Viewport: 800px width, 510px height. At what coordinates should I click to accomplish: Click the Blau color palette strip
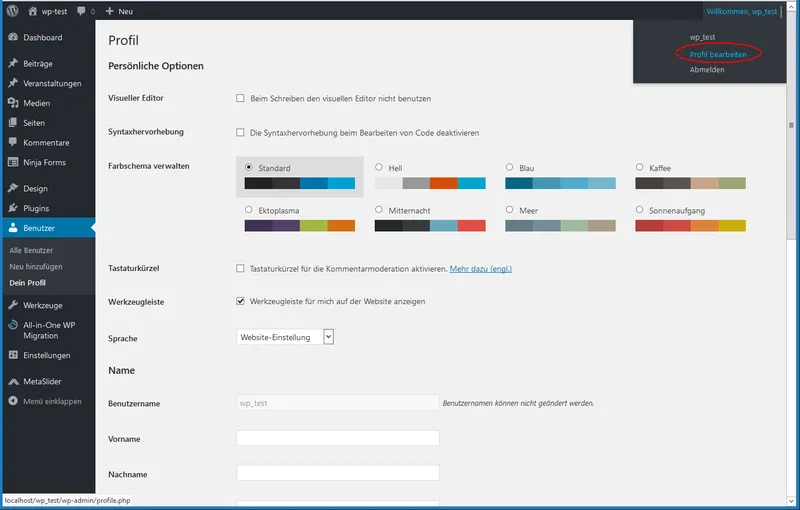pyautogui.click(x=560, y=183)
